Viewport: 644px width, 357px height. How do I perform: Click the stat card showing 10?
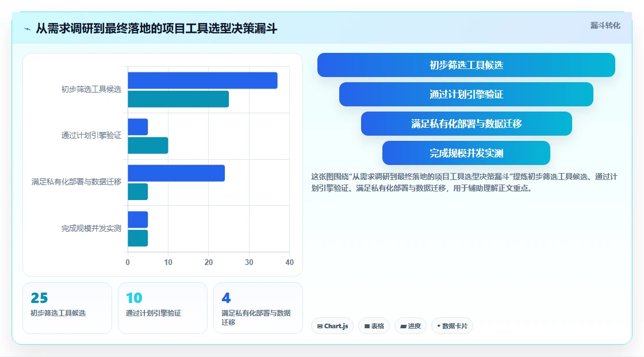[163, 308]
